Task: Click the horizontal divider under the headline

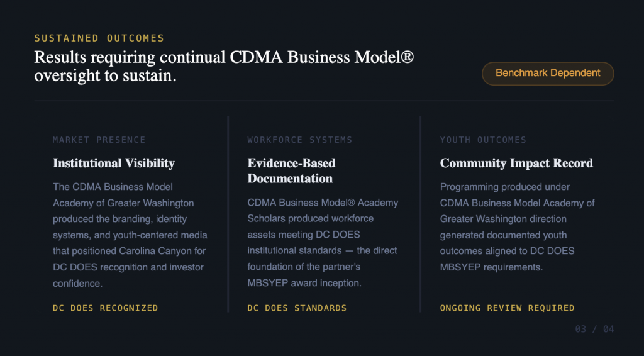Action: (x=324, y=101)
